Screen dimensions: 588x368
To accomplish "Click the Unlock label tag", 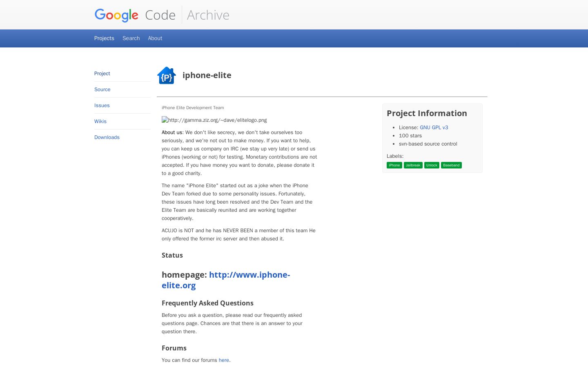I will (x=432, y=165).
